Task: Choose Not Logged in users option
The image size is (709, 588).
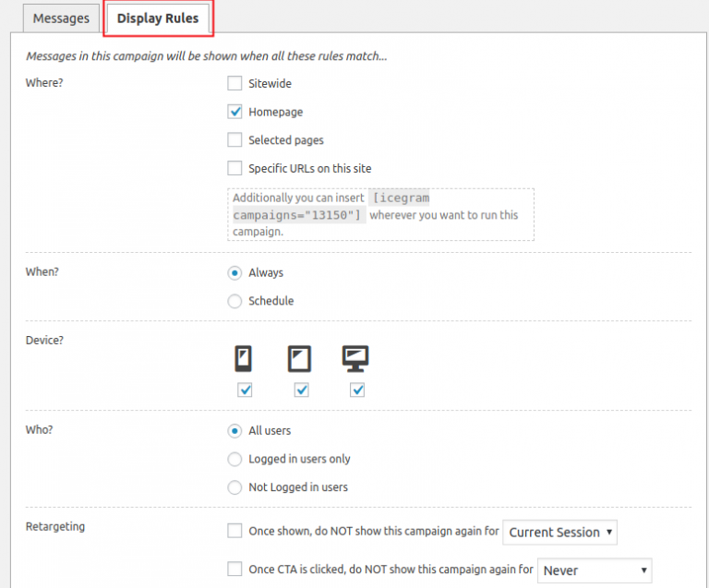Action: point(234,487)
